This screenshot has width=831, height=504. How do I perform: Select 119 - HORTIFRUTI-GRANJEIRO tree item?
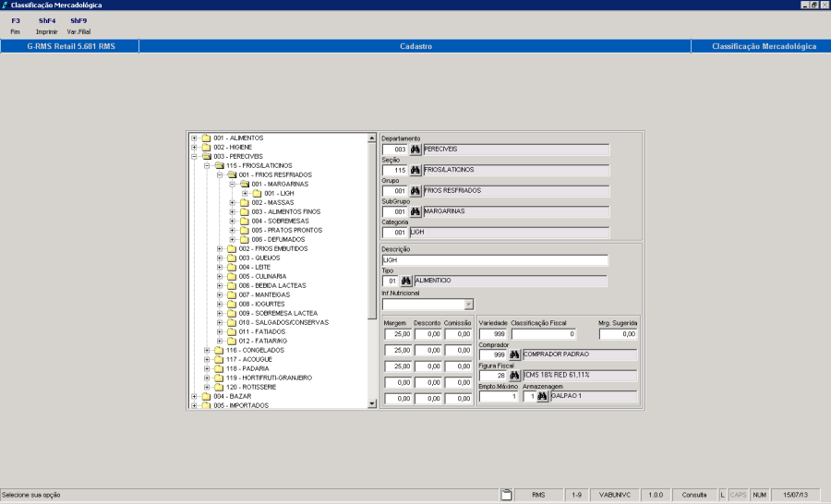pos(269,378)
